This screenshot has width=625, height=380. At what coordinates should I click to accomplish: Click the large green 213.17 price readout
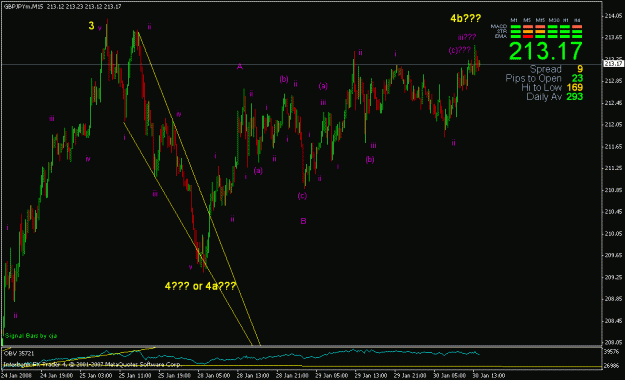[546, 51]
